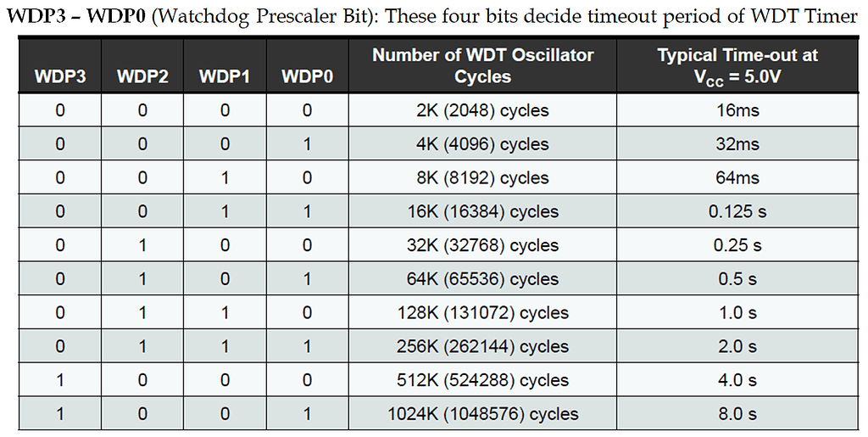
Task: Click the 8.0 s time-out value
Action: pos(737,414)
